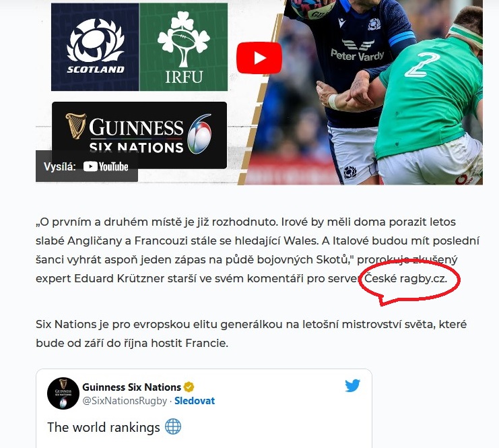Click the tweet text The world rankings
499x448 pixels.
tap(104, 427)
